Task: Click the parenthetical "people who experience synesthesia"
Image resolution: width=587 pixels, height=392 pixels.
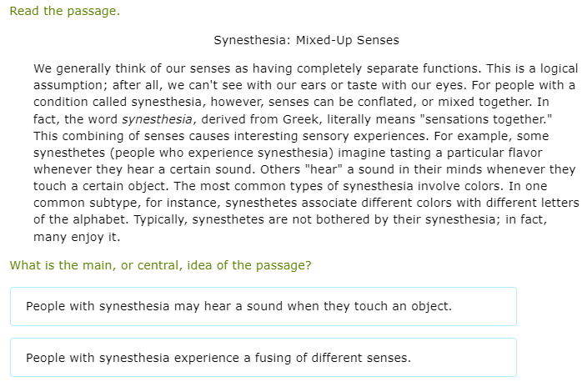Action: point(213,153)
